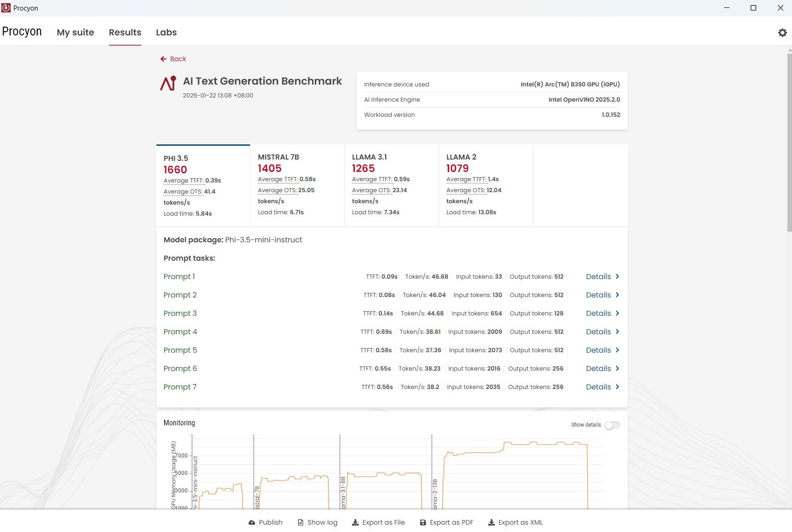Open the settings gear icon

click(782, 33)
